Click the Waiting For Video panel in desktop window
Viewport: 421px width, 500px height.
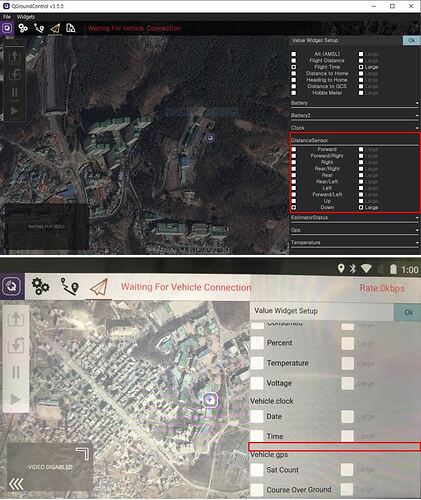click(47, 226)
